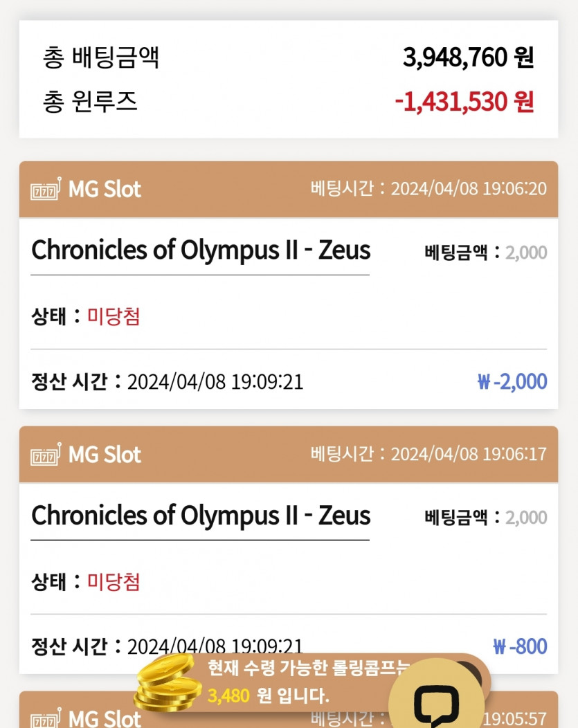Viewport: 578px width, 728px height.
Task: Click the slot machine icon in the 19:06:20 bet header
Action: coord(46,189)
